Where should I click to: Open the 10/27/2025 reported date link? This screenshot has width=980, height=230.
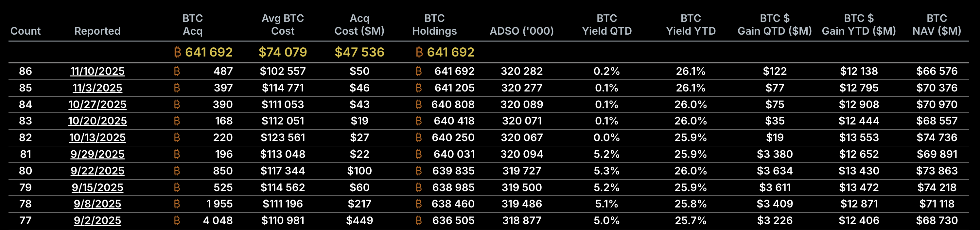pos(97,105)
